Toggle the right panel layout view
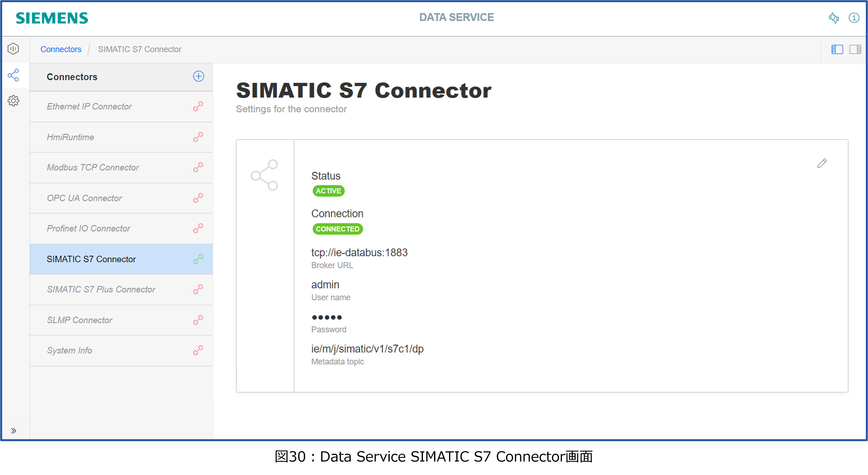Screen dimensions: 868x475 (855, 49)
